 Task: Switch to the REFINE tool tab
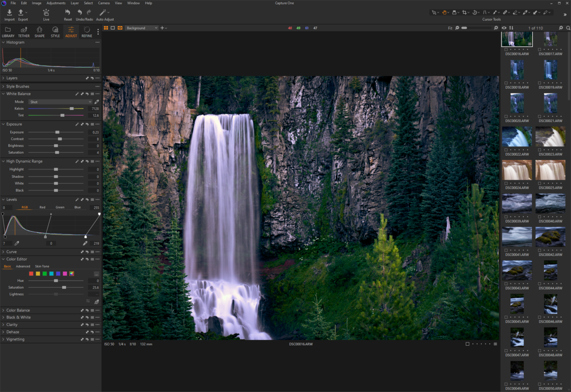(87, 32)
